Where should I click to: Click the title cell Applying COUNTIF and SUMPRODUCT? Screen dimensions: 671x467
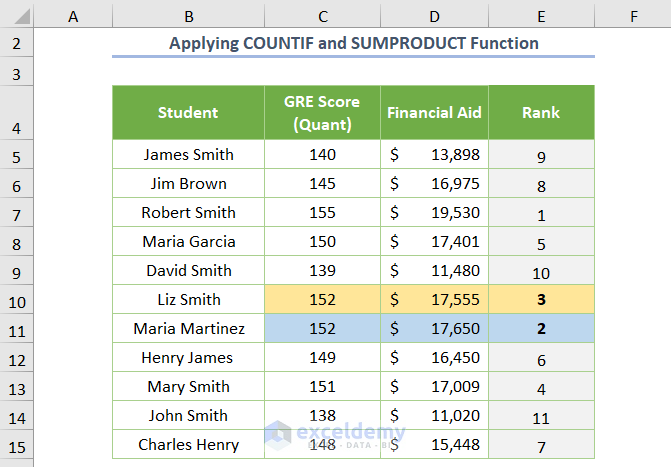click(353, 43)
